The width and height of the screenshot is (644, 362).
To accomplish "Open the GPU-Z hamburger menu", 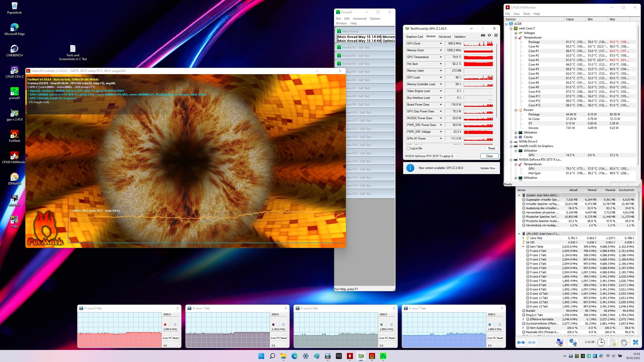I will point(496,35).
